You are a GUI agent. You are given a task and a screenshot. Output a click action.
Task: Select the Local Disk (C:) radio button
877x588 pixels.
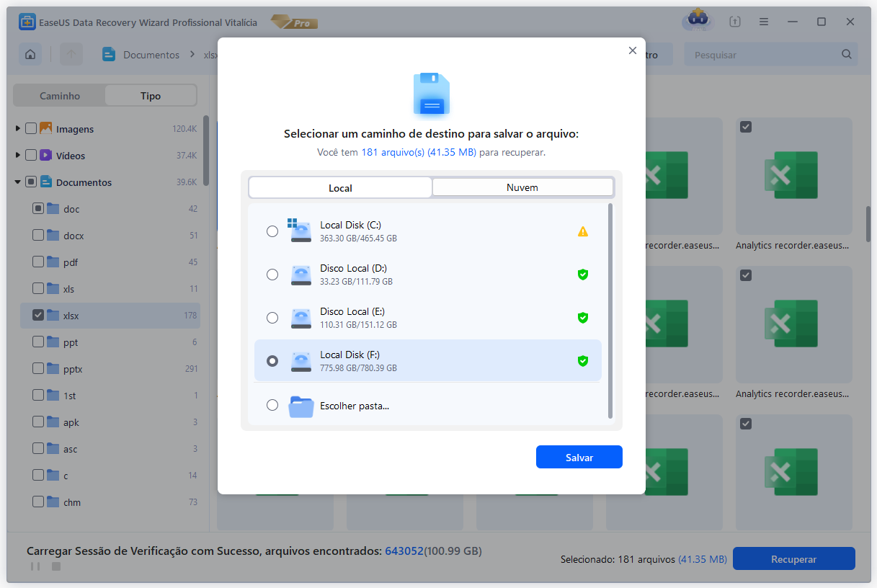coord(272,231)
